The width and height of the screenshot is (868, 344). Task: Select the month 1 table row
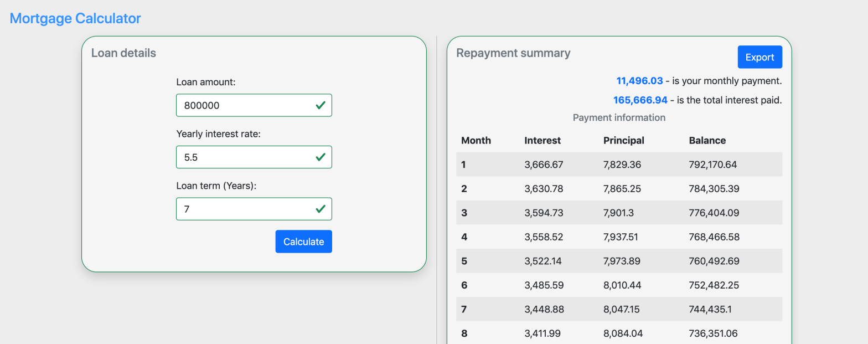618,165
